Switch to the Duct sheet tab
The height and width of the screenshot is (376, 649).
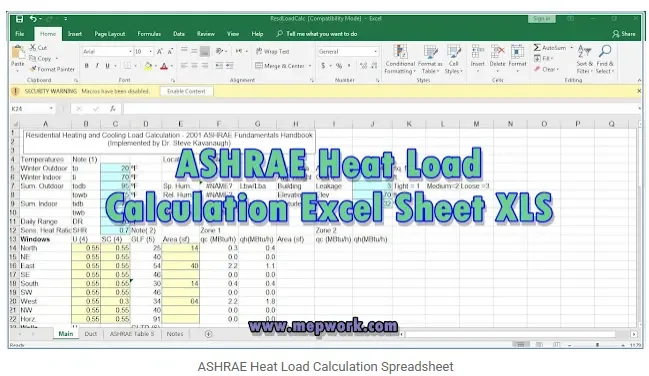(x=91, y=334)
